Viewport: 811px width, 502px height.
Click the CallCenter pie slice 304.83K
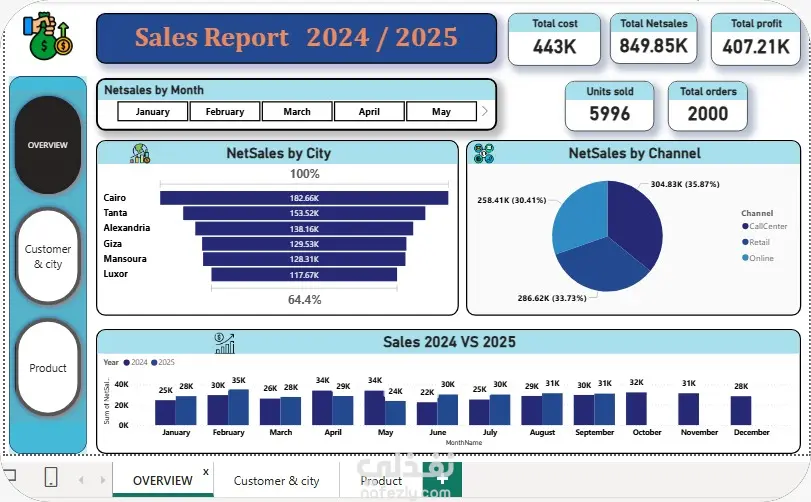click(636, 220)
